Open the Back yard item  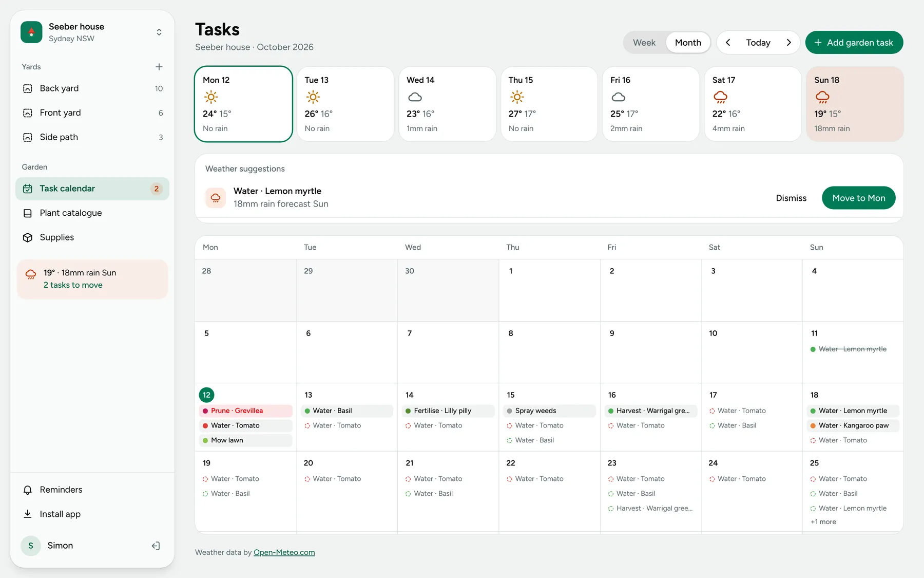[92, 88]
